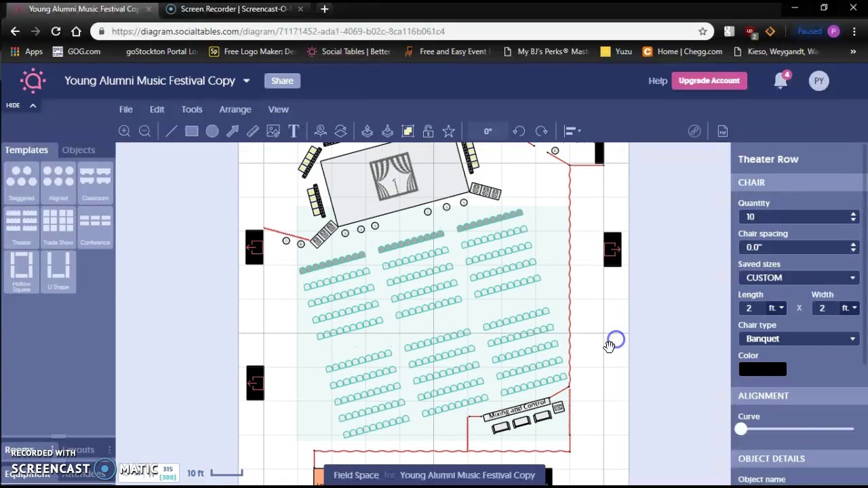
Task: Click the zoom in magnifier tool
Action: 124,131
